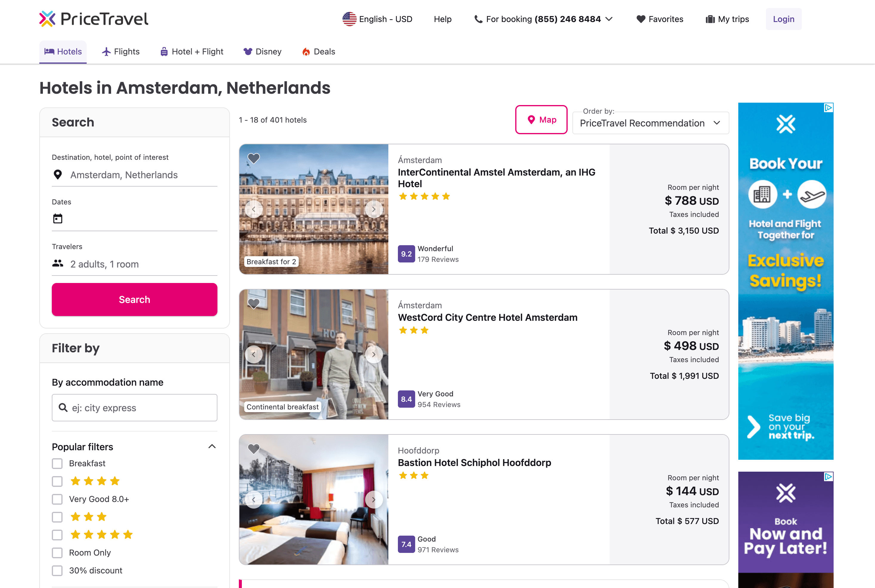Show next photo of Bastion Hotel Schiphol
The height and width of the screenshot is (588, 875).
click(373, 500)
